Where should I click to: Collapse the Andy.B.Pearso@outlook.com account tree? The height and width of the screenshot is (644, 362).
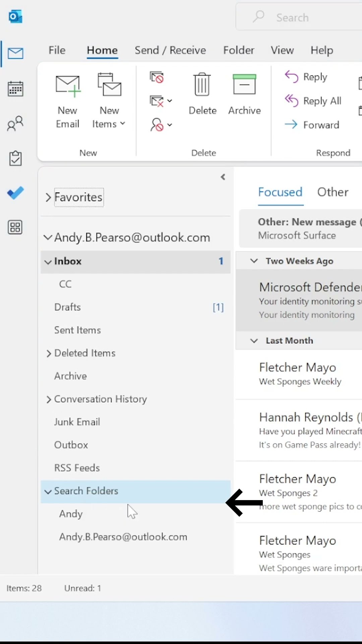[48, 237]
